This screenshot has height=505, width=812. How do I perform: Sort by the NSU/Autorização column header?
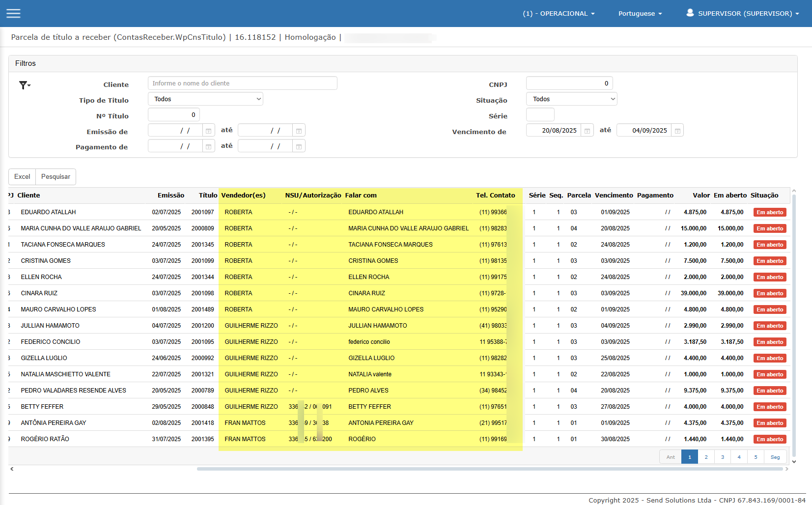(313, 196)
